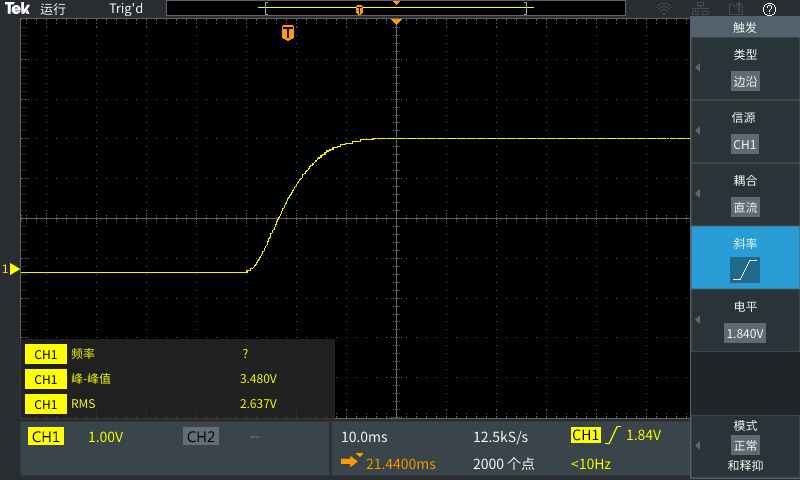Click the orange delay arrow icon
The width and height of the screenshot is (800, 480).
coord(351,462)
